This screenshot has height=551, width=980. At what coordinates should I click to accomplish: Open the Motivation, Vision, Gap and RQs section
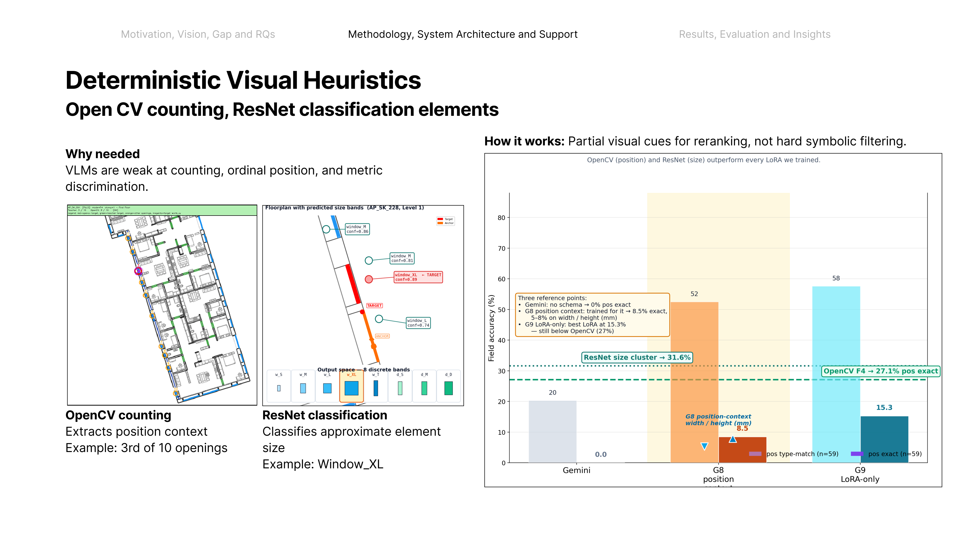tap(198, 34)
